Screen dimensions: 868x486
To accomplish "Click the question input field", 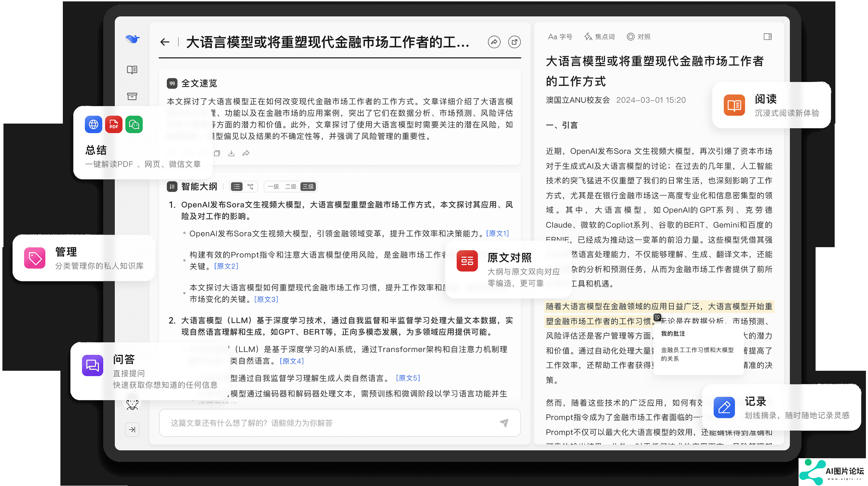I will 340,423.
